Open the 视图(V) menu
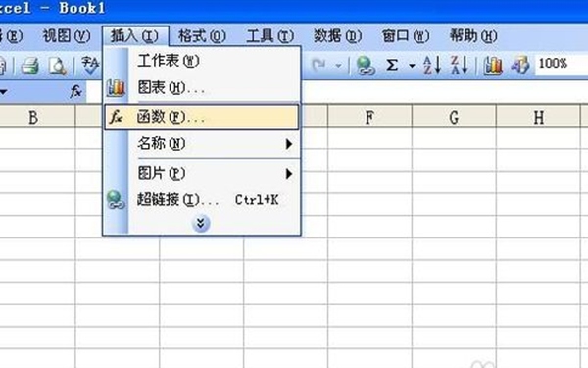588x368 pixels. point(67,36)
